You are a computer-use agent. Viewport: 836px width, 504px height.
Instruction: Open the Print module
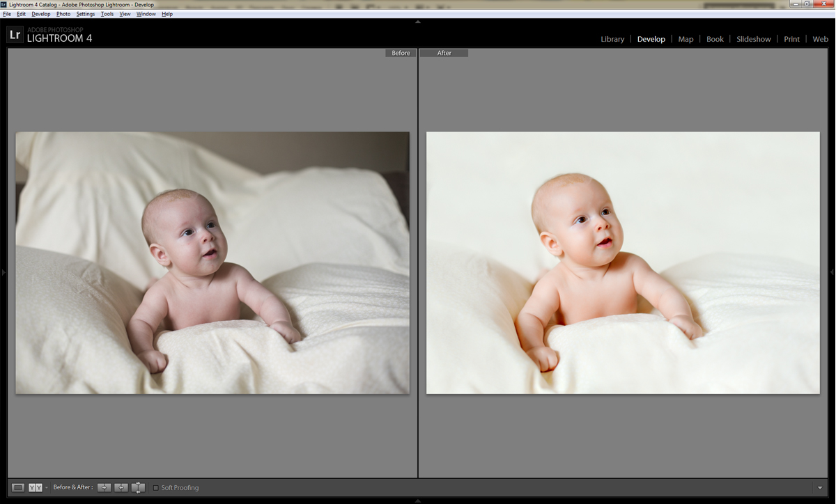click(x=791, y=39)
